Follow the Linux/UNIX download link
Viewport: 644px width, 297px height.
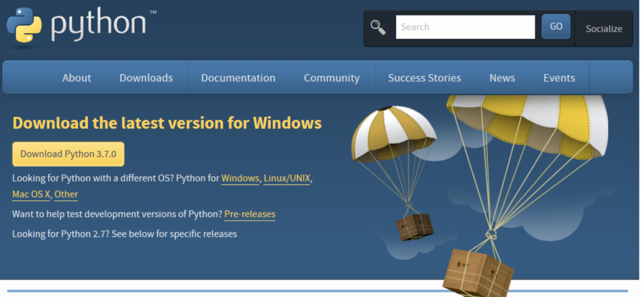pyautogui.click(x=287, y=179)
